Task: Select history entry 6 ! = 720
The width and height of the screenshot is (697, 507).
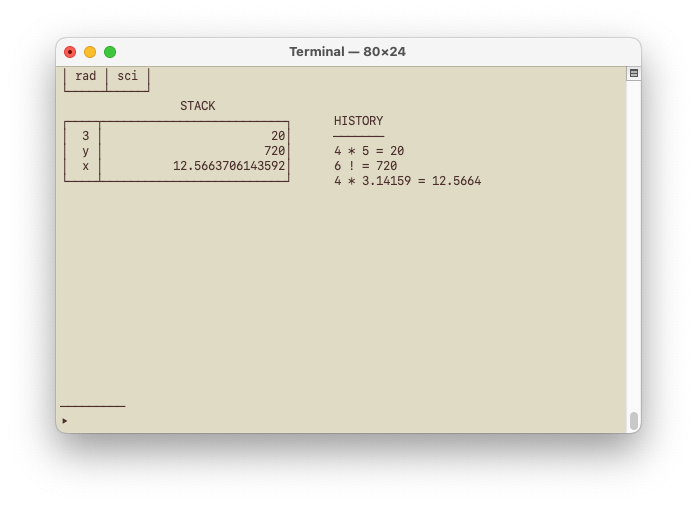Action: [x=365, y=166]
